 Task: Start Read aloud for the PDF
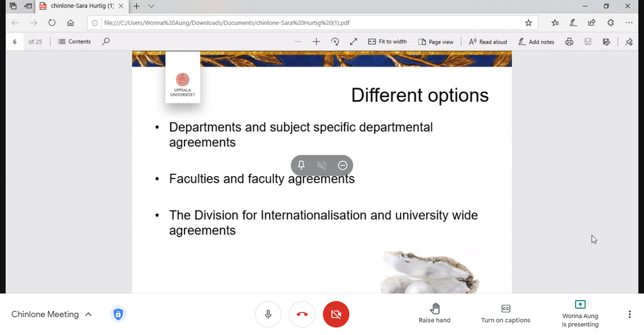coord(488,42)
